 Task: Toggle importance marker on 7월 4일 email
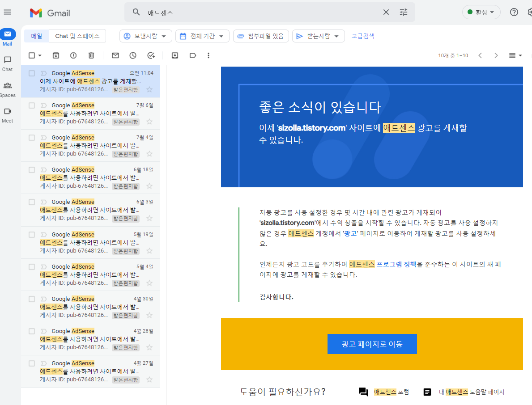(44, 138)
